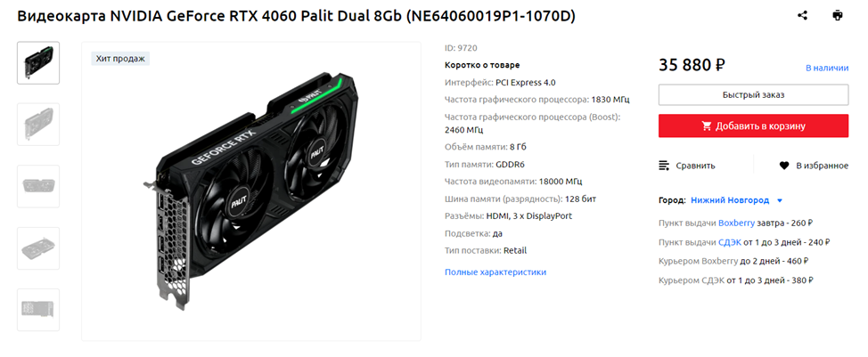Click the cart icon in red button
Image resolution: width=868 pixels, height=357 pixels.
click(x=707, y=126)
